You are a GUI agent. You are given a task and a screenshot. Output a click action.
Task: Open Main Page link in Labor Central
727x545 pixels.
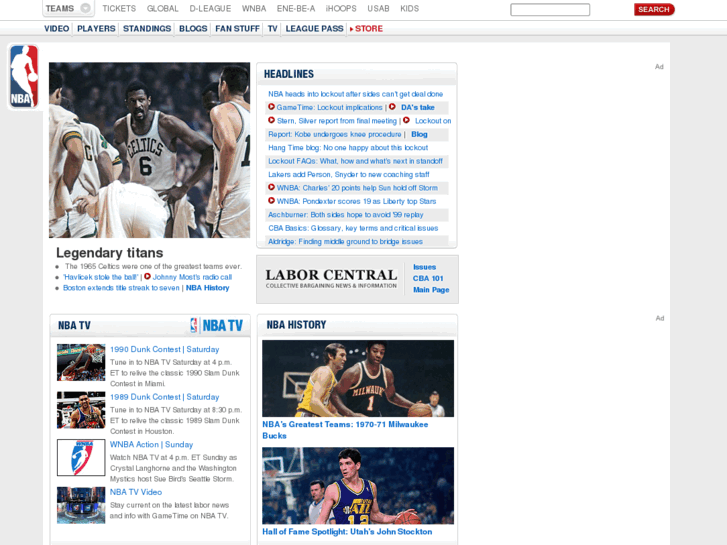tap(431, 290)
